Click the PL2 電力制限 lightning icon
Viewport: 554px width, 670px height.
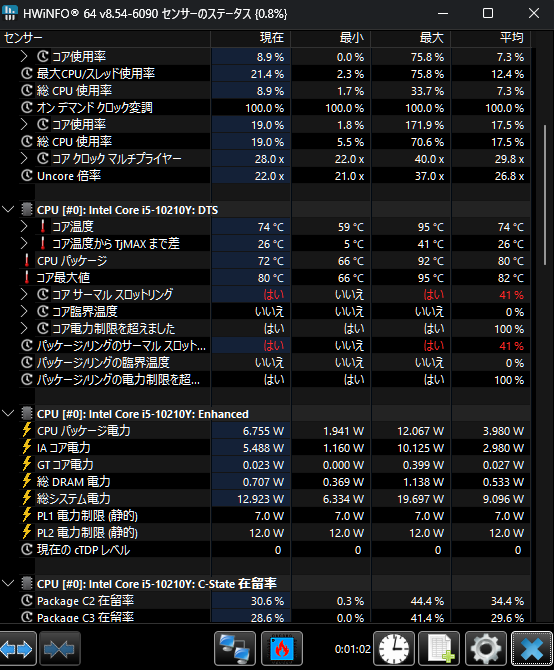coord(27,533)
